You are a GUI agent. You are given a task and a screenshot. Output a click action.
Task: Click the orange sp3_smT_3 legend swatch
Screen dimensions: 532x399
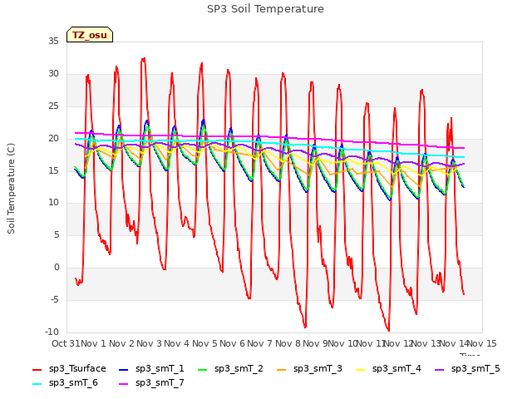point(282,369)
